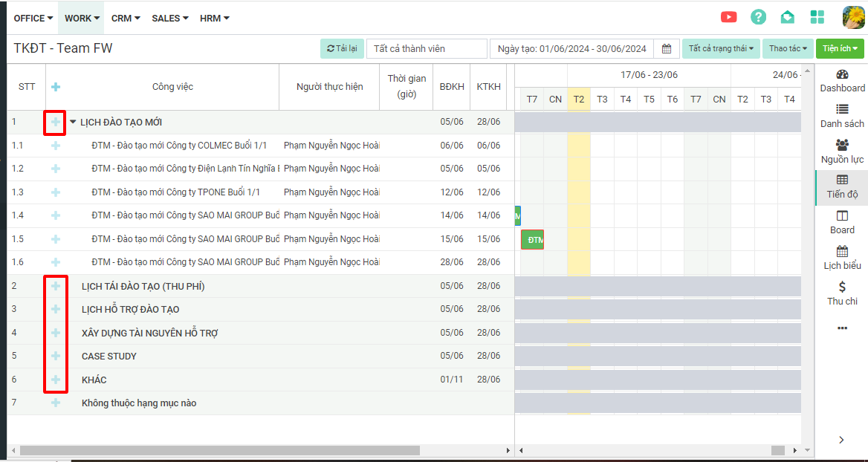
Task: Switch to Danh sách list view
Action: pyautogui.click(x=842, y=116)
